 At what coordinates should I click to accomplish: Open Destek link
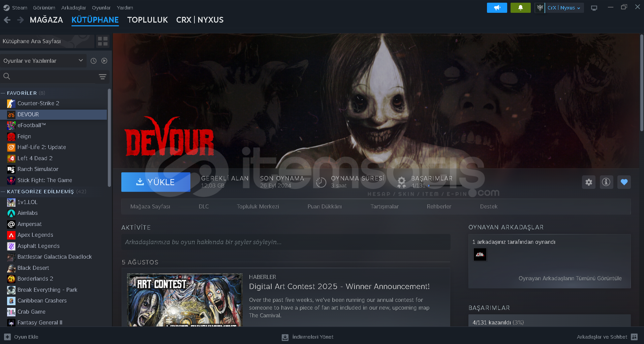(489, 206)
